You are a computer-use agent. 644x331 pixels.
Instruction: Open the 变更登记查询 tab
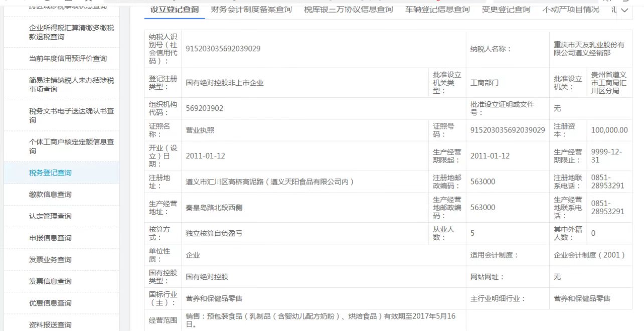pos(506,10)
